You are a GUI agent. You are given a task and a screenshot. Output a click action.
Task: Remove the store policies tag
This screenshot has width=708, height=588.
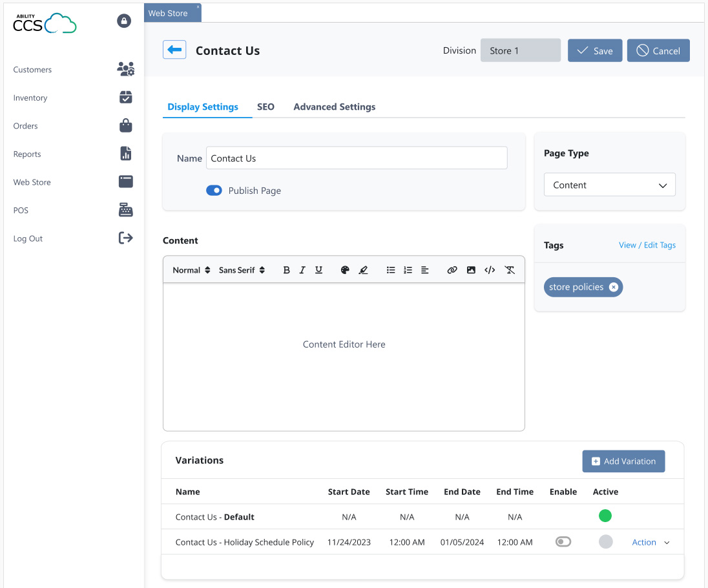(x=613, y=287)
